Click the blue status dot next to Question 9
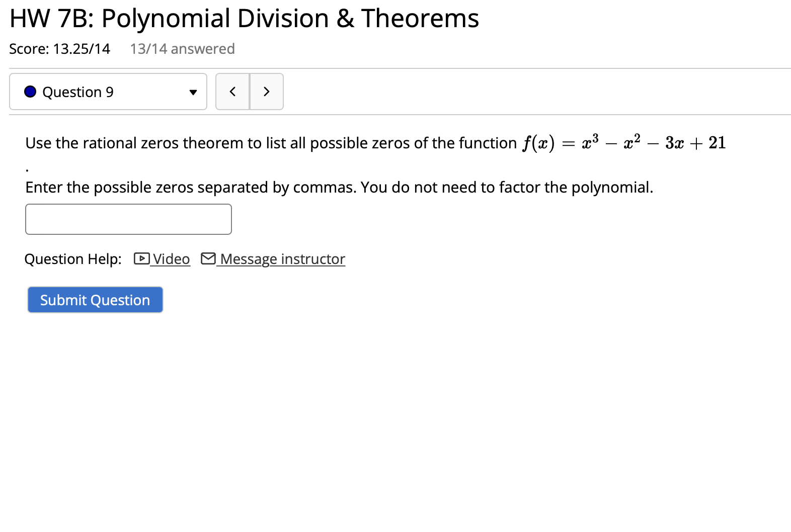 pos(30,92)
